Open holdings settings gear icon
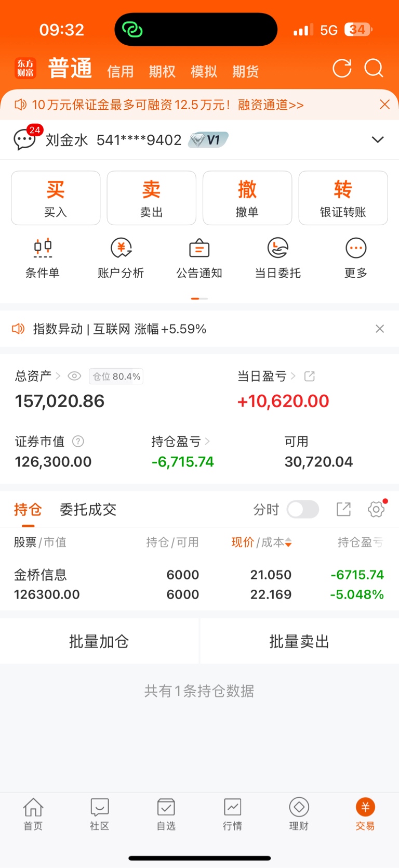The image size is (399, 868). point(376,509)
